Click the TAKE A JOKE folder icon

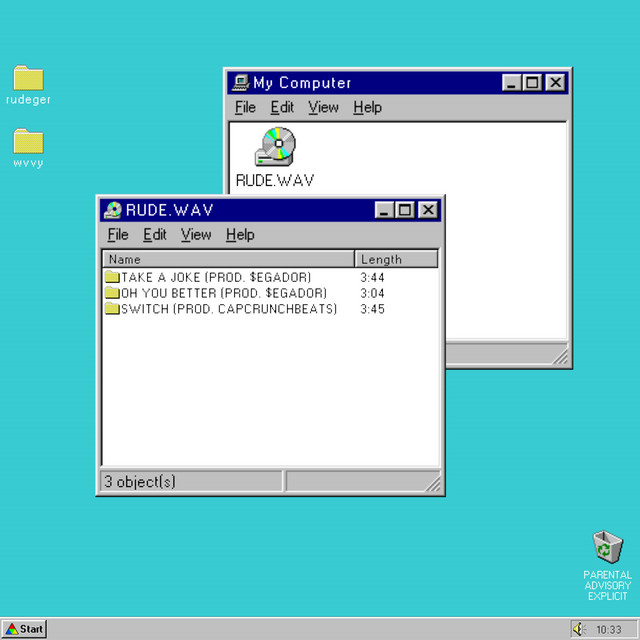pos(112,277)
